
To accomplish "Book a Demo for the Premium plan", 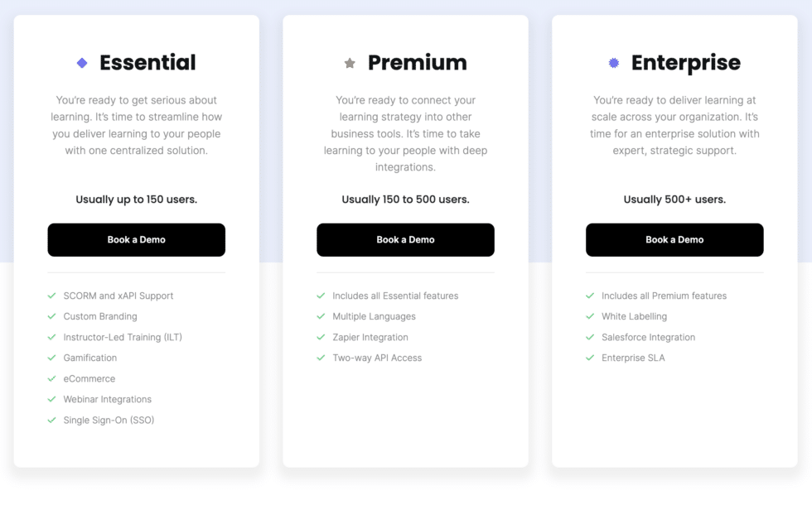I will 405,240.
